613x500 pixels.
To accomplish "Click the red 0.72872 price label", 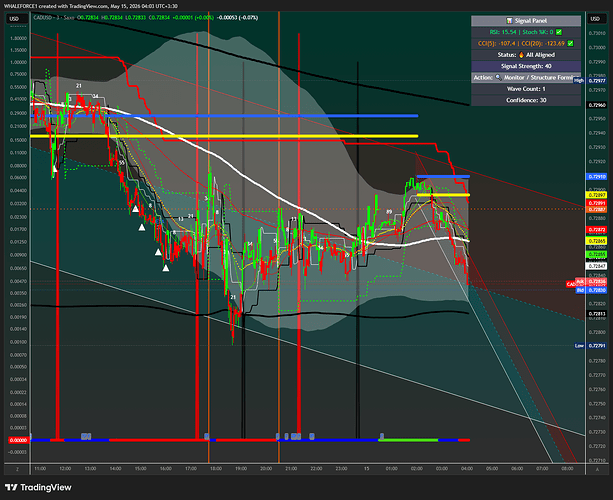I will 597,230.
